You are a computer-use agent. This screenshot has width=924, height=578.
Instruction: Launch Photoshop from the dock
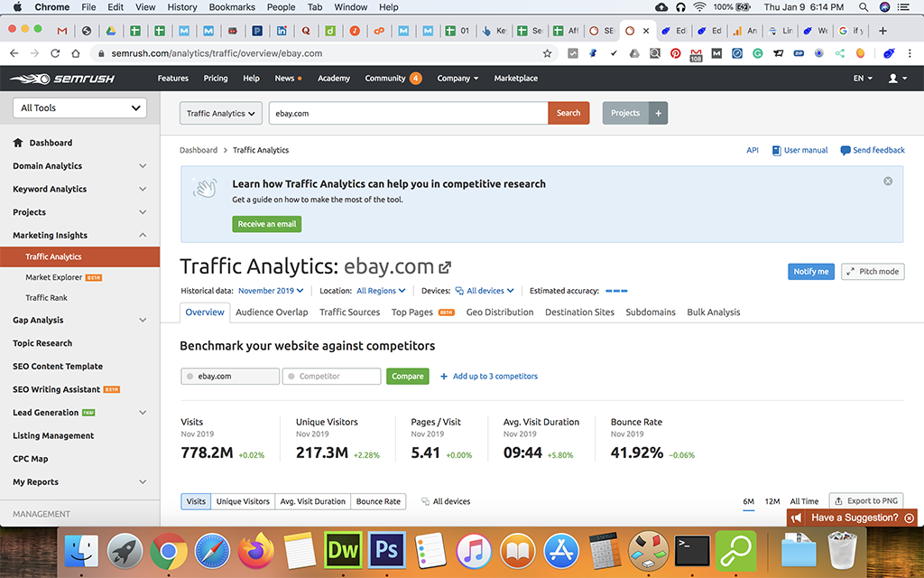(x=386, y=551)
